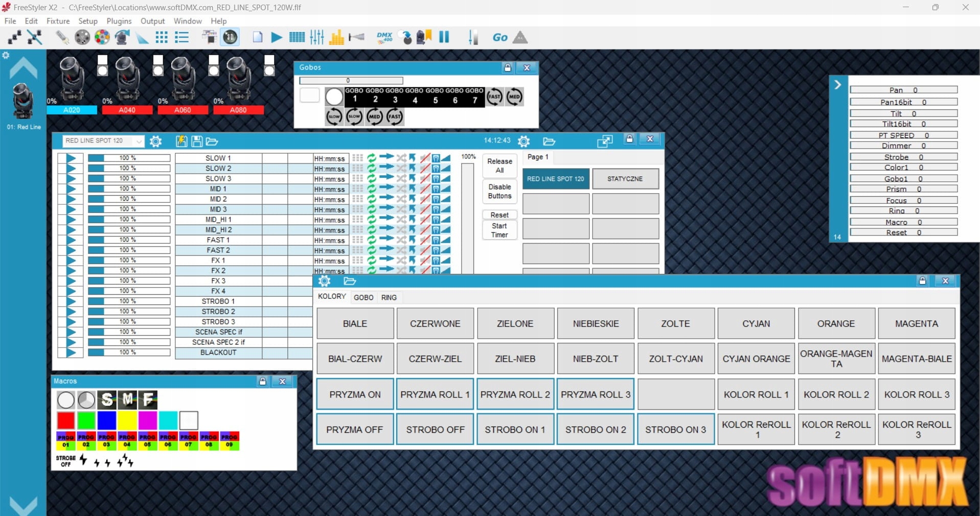980x516 pixels.
Task: Click the Pan channel slider
Action: [x=904, y=90]
